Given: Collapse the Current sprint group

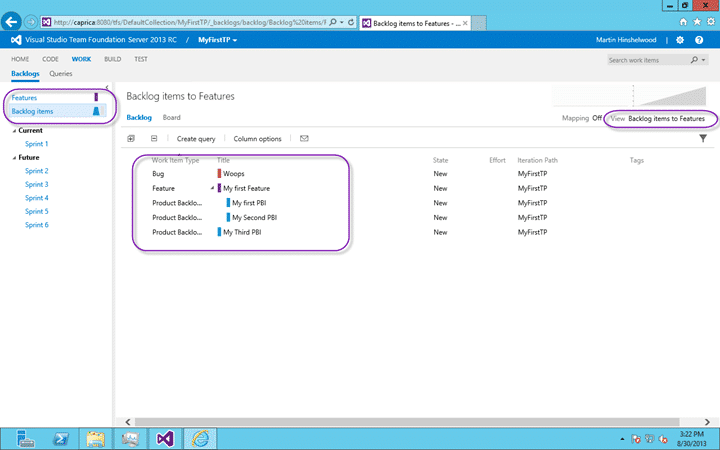Looking at the screenshot, I should tap(14, 131).
